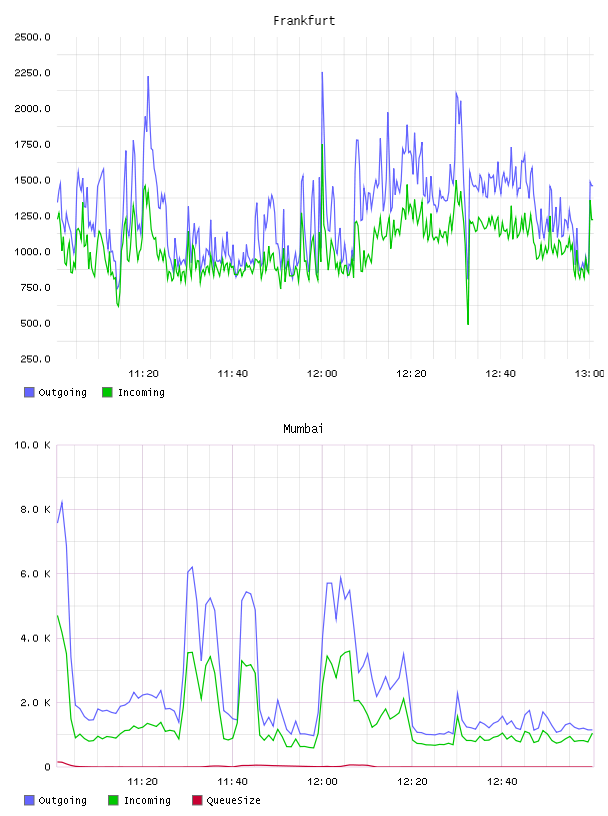Screen dimensions: 608x816
Task: Click the Mumbai 'QueueSize' legend label
Action: [233, 801]
